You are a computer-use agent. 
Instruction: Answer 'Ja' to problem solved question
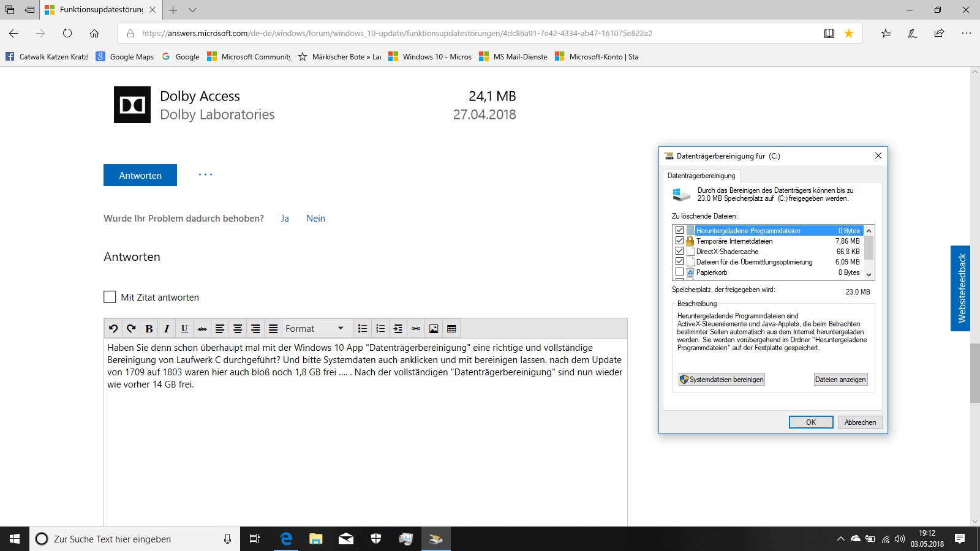coord(285,219)
